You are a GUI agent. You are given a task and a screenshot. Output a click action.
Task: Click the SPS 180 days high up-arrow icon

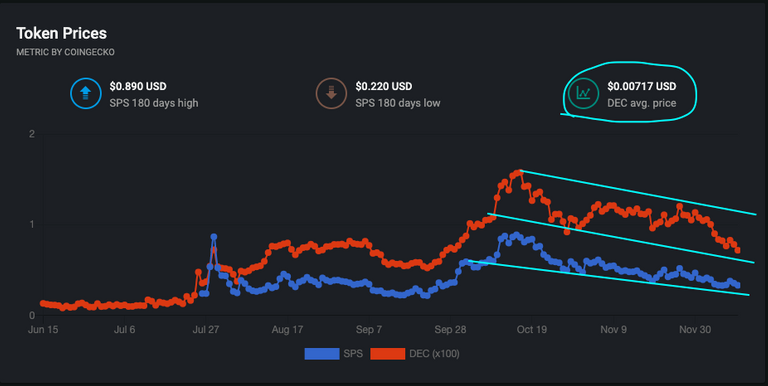pyautogui.click(x=86, y=93)
